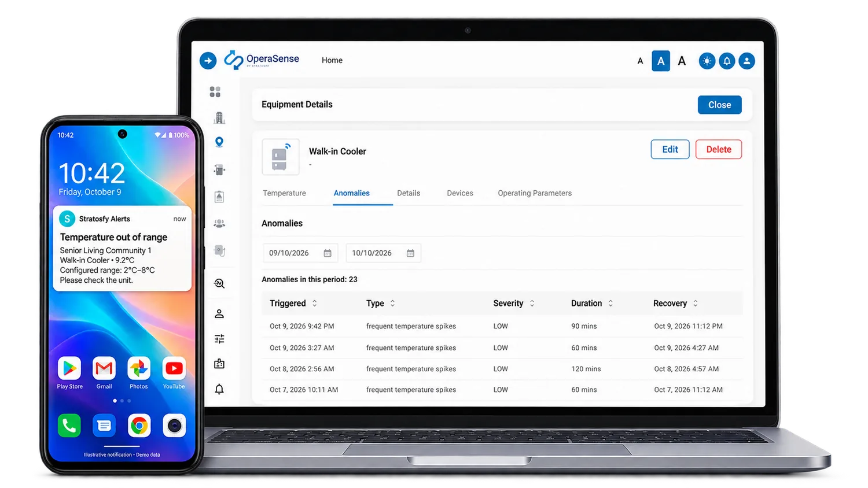Open the sliders settings icon in the sidebar
This screenshot has width=868, height=488.
tap(219, 339)
